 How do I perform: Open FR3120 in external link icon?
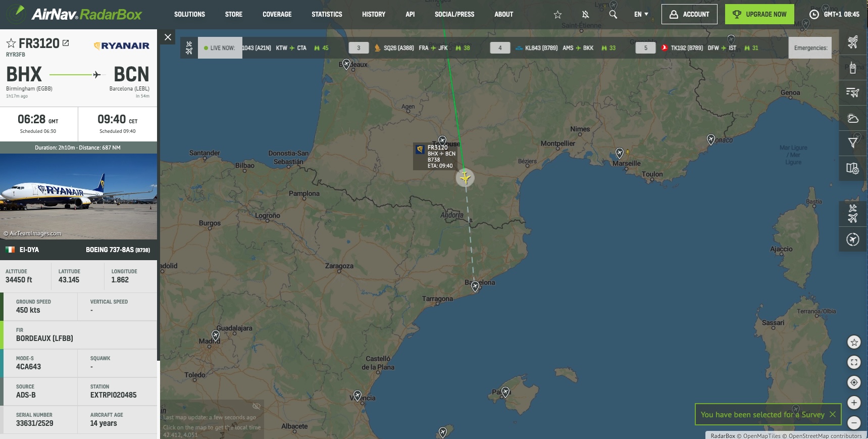66,43
